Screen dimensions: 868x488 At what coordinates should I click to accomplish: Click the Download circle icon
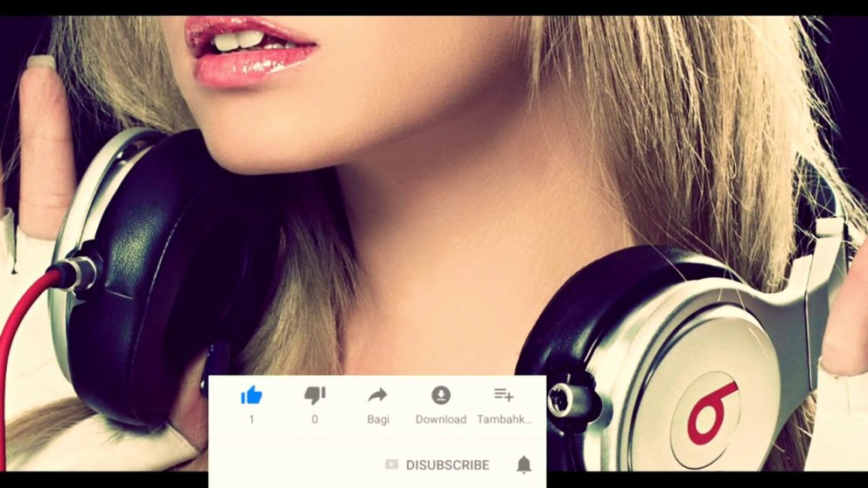coord(441,395)
